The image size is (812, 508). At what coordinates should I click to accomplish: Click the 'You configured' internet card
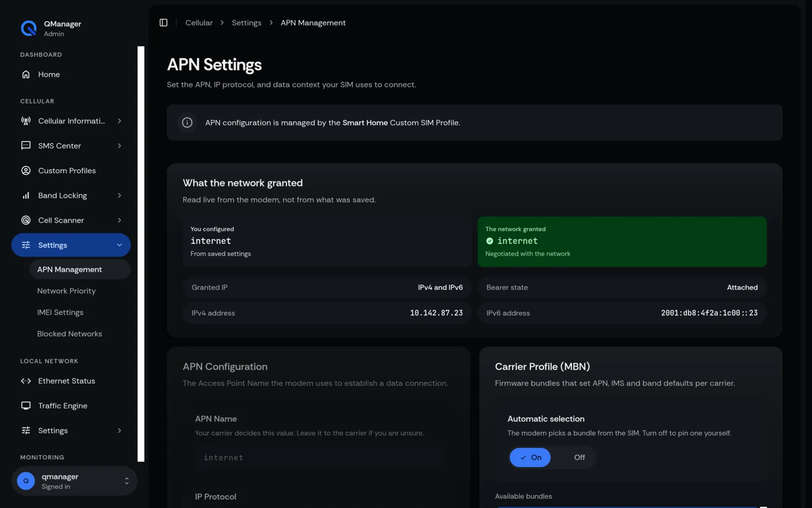click(x=327, y=242)
